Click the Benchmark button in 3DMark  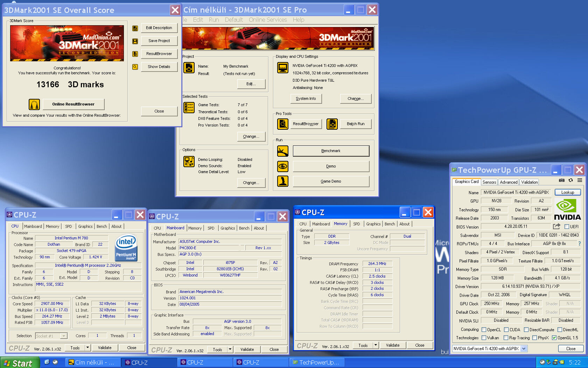[x=331, y=151]
